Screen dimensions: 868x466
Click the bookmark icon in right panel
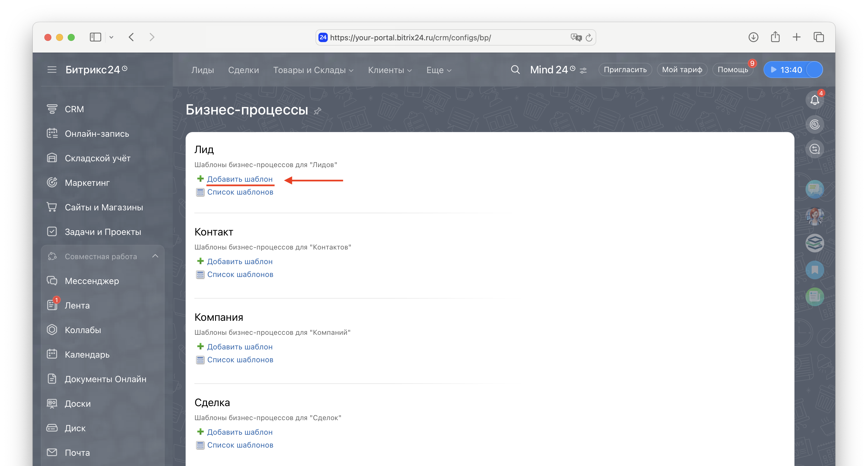point(814,270)
